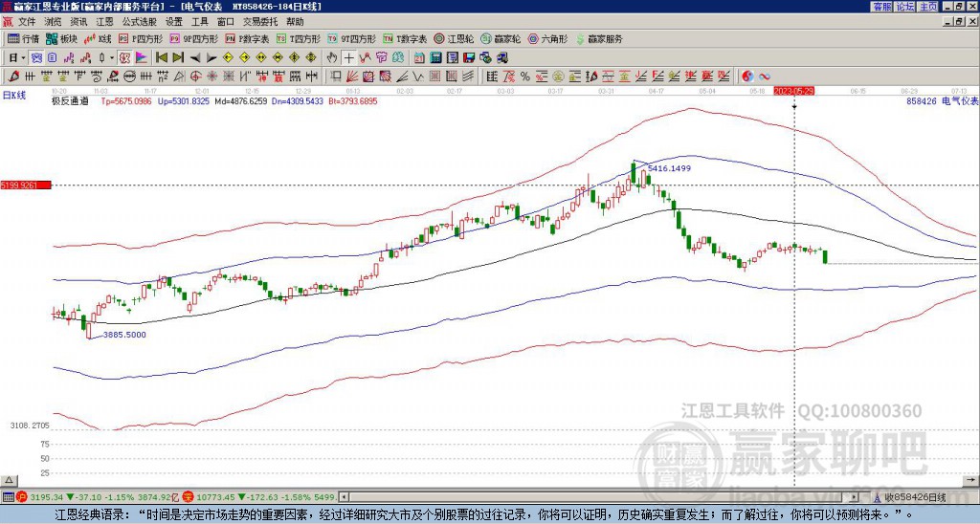This screenshot has width=980, height=524.
Task: Expand the candlestick chart type dropdown arrow
Action: click(x=112, y=58)
